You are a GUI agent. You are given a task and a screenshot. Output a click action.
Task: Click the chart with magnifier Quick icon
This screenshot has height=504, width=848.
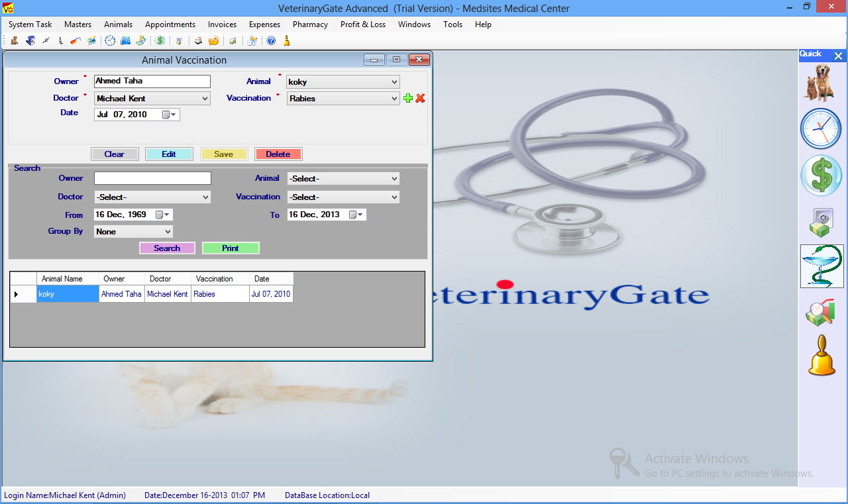click(820, 312)
